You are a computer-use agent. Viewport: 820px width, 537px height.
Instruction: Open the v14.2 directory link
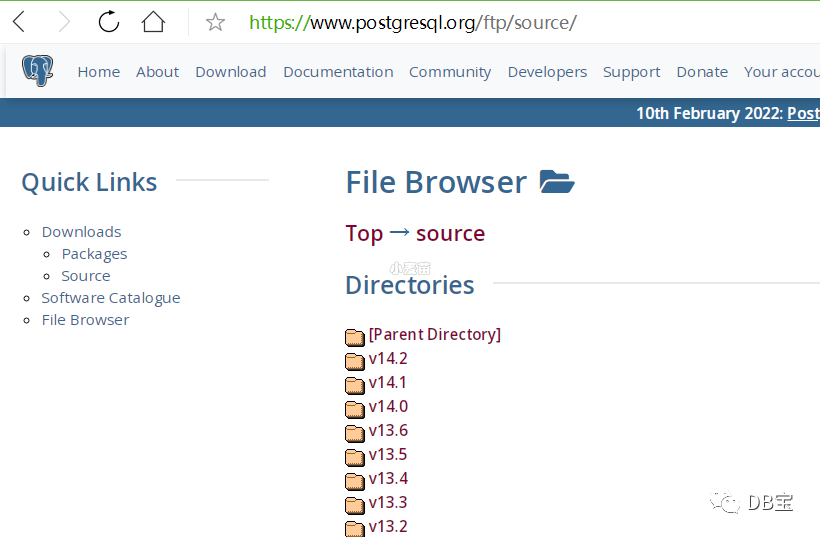(388, 358)
